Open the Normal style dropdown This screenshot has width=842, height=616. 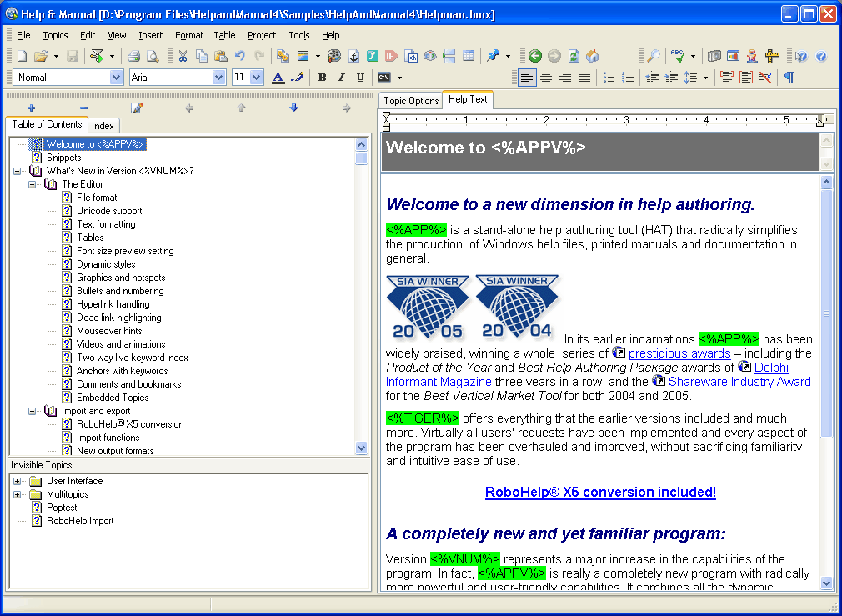pos(116,78)
